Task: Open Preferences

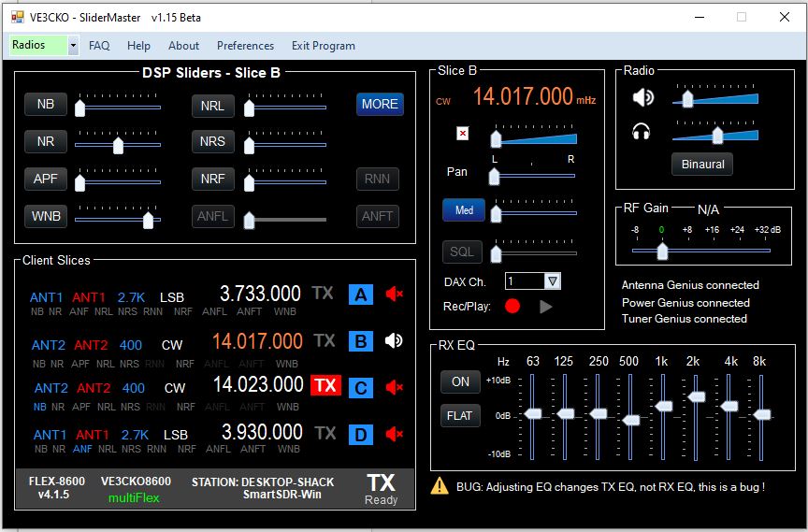Action: [245, 46]
